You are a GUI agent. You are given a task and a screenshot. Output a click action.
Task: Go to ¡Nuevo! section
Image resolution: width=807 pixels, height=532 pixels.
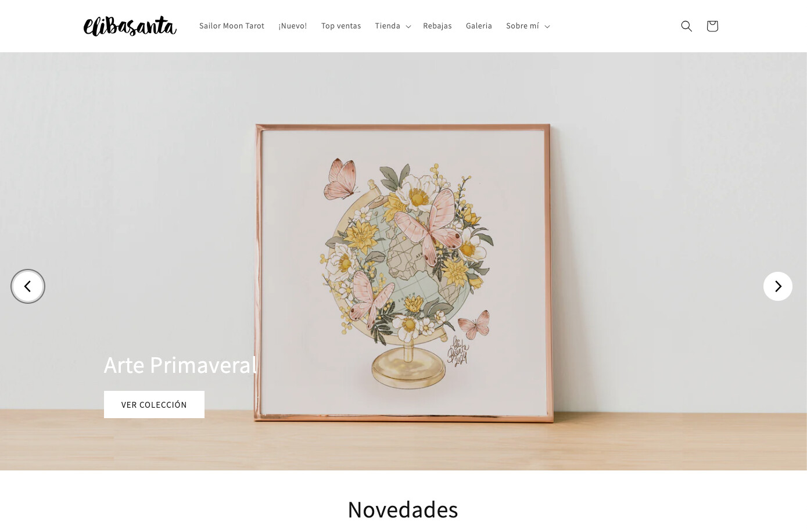[x=293, y=26]
